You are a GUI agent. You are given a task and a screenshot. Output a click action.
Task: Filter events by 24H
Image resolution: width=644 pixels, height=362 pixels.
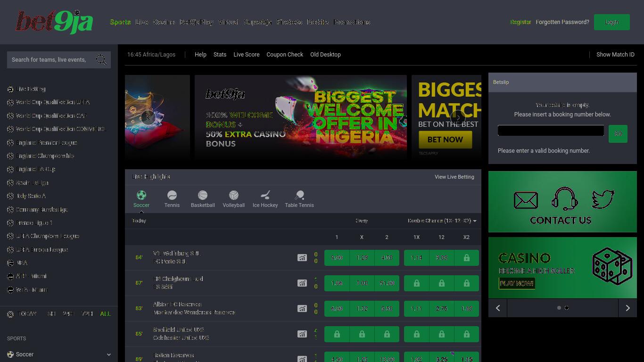tap(68, 314)
